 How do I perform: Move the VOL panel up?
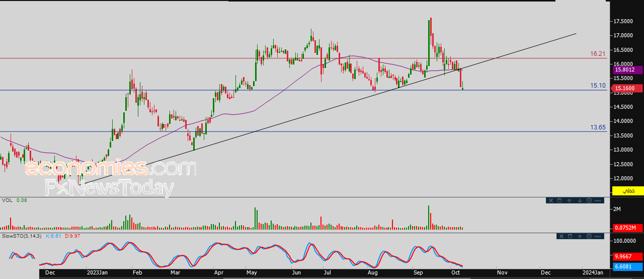569,200
